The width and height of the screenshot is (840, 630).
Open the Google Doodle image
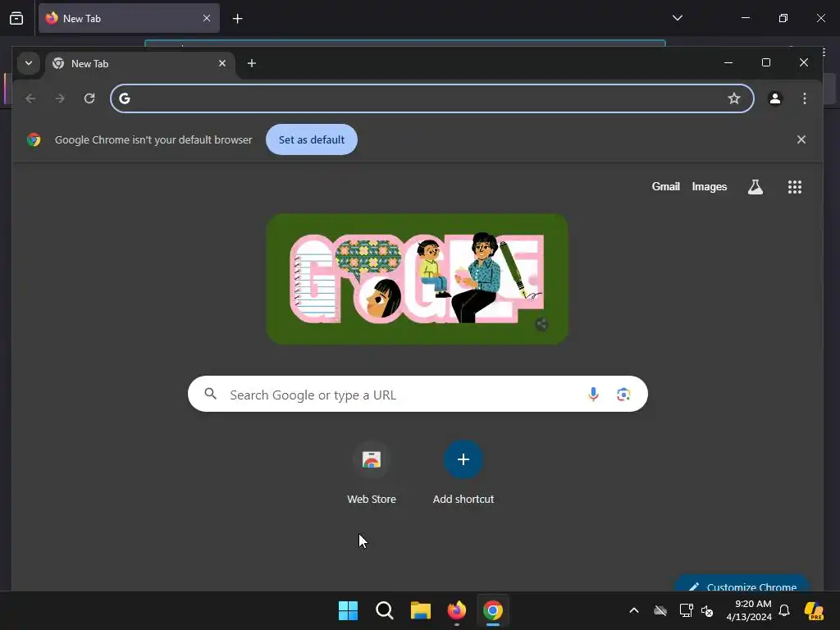418,279
